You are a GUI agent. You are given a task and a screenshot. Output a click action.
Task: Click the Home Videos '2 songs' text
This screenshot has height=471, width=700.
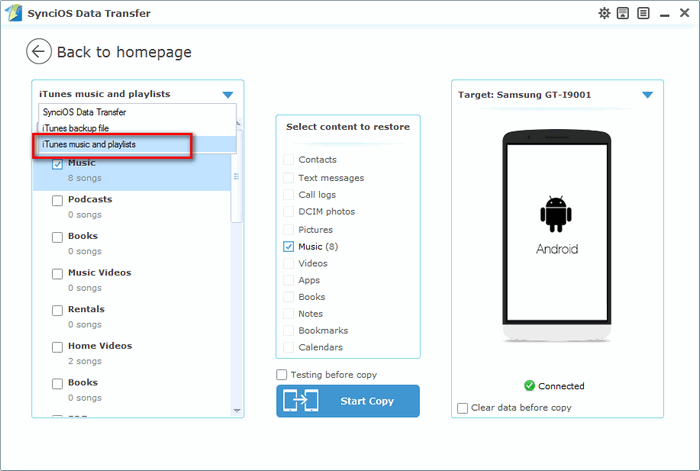coord(85,361)
